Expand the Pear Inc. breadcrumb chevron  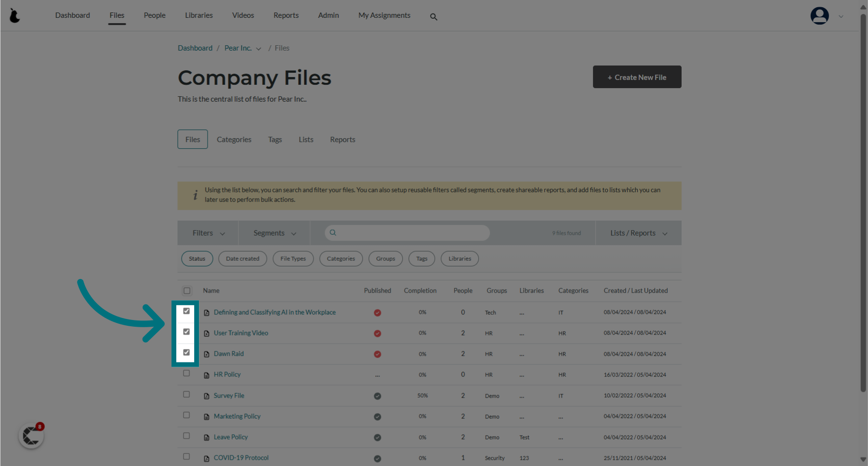tap(259, 49)
